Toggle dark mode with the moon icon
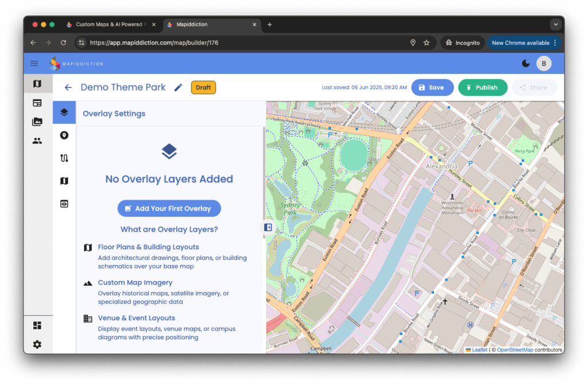588x385 pixels. coord(526,64)
